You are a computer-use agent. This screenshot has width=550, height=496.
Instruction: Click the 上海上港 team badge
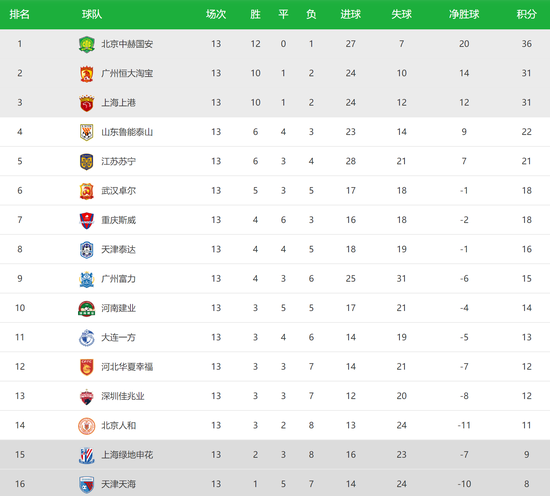point(86,103)
